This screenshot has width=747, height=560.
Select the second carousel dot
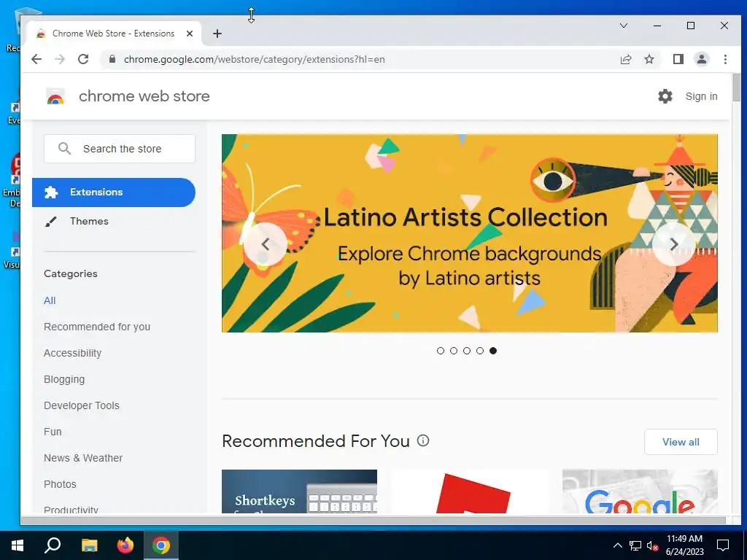pyautogui.click(x=454, y=351)
